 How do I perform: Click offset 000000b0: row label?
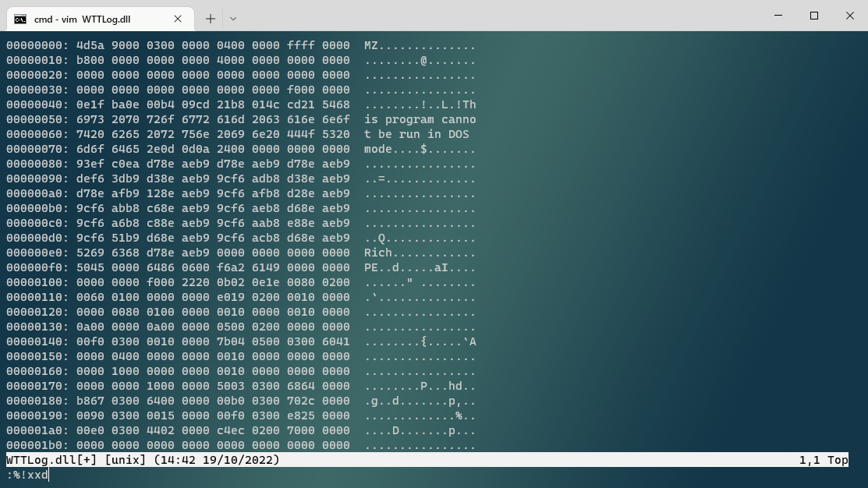[x=37, y=208]
